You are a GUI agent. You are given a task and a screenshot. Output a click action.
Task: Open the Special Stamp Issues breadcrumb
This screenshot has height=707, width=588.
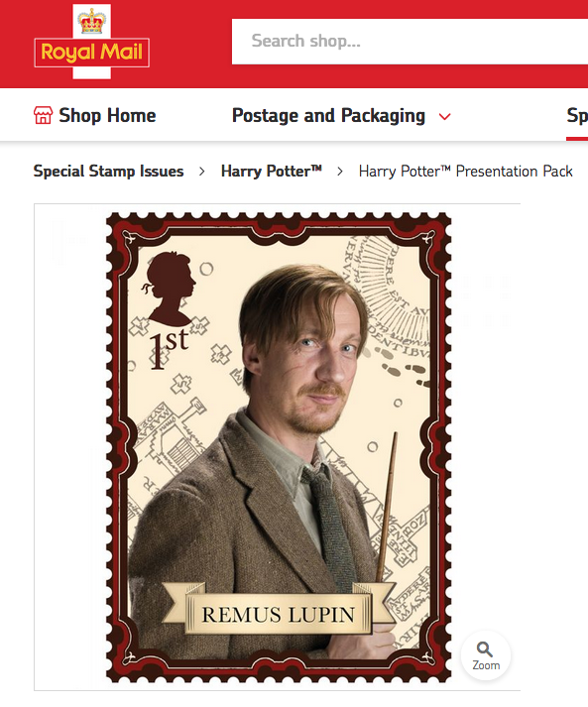pyautogui.click(x=109, y=172)
